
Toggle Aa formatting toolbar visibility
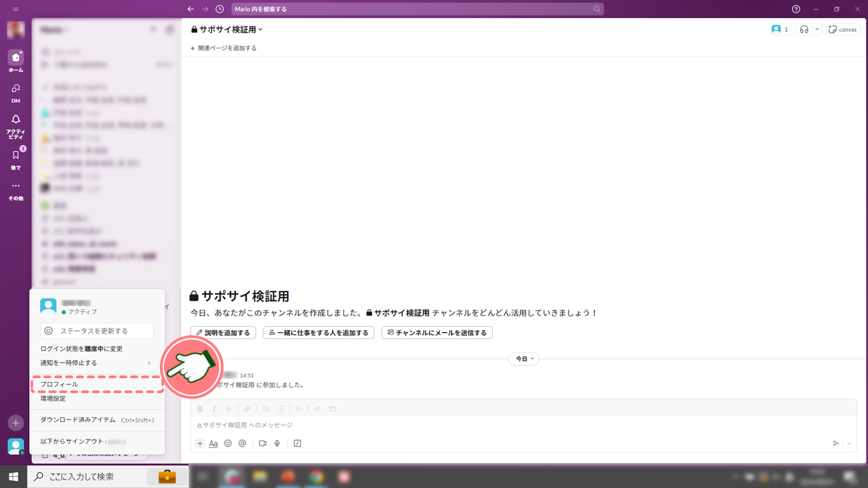coord(214,443)
